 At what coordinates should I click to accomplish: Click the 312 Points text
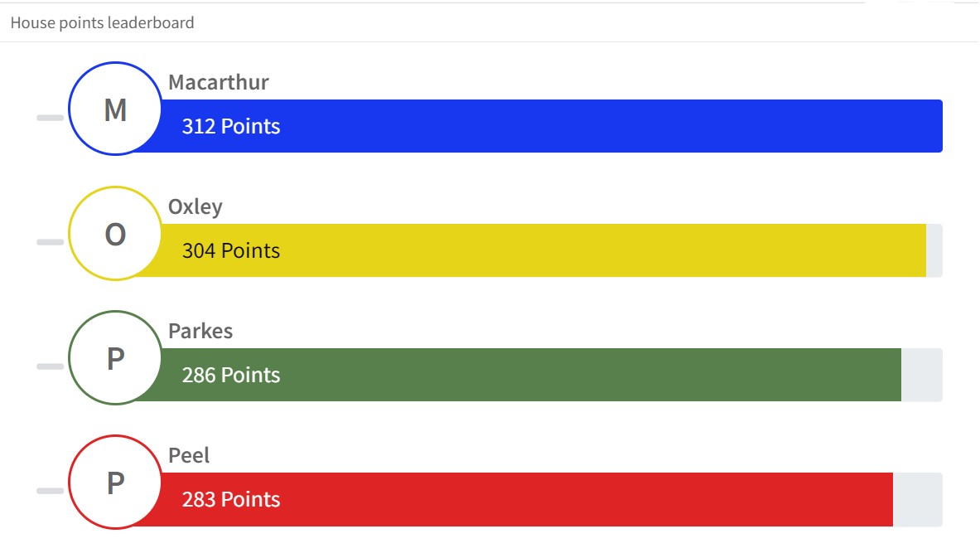(x=230, y=126)
